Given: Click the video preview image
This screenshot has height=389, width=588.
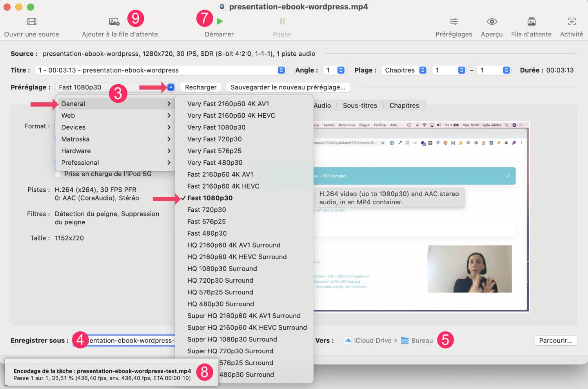Looking at the screenshot, I should click(x=421, y=216).
